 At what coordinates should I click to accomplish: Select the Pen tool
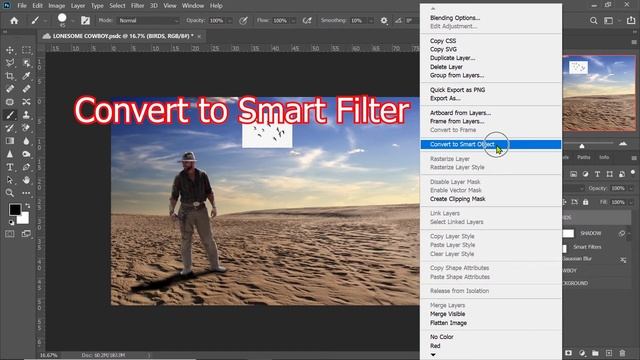[26, 167]
